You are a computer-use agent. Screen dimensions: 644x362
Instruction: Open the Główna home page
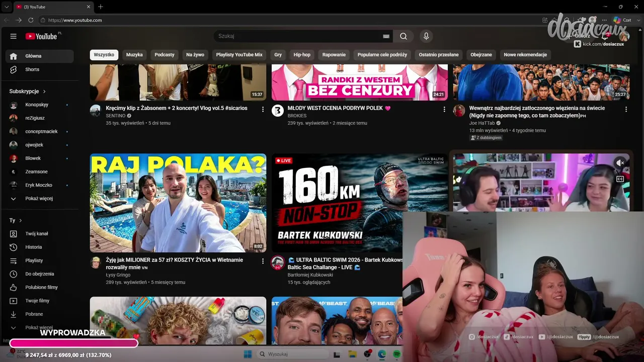coord(39,56)
